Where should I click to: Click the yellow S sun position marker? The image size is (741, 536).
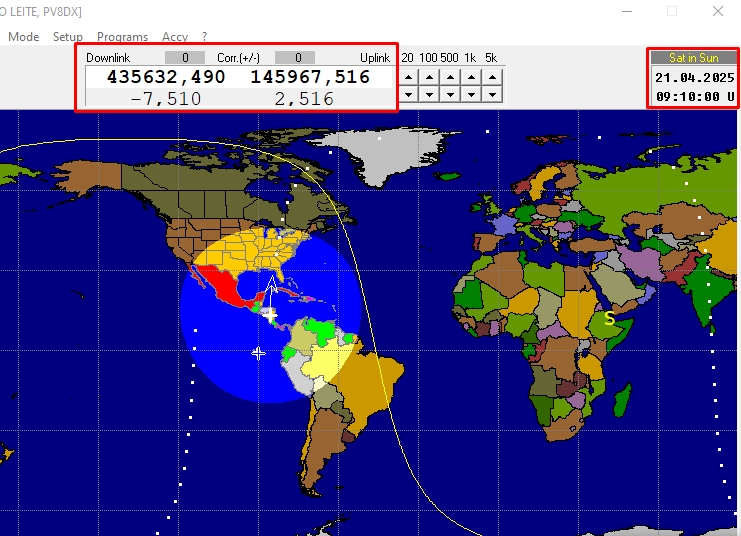[610, 319]
